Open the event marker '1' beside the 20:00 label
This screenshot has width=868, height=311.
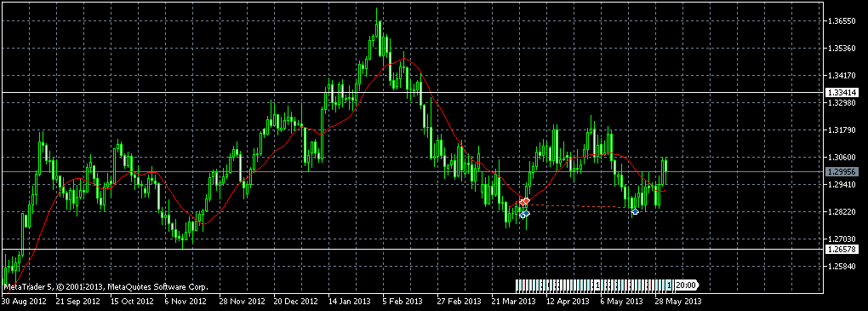tap(669, 285)
